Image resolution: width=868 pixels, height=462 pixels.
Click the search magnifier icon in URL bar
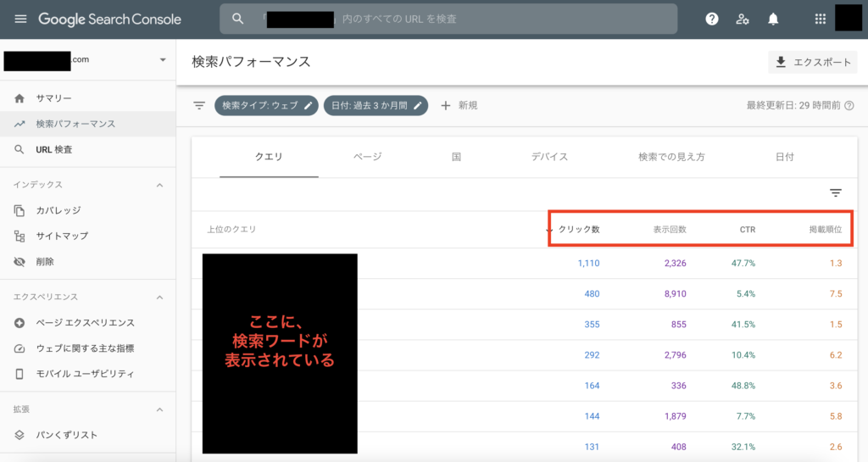coord(238,19)
